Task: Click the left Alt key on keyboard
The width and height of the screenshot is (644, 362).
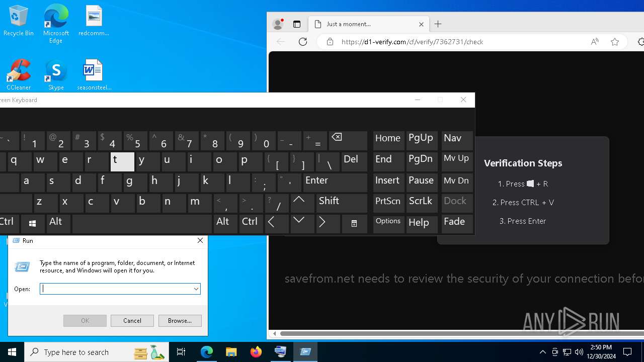Action: pos(58,223)
